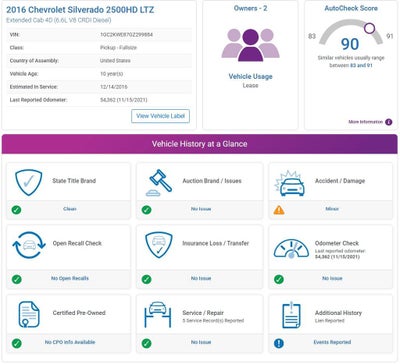This screenshot has height=364, width=400.
Task: Click the Additional History clipboard icon
Action: click(x=291, y=315)
